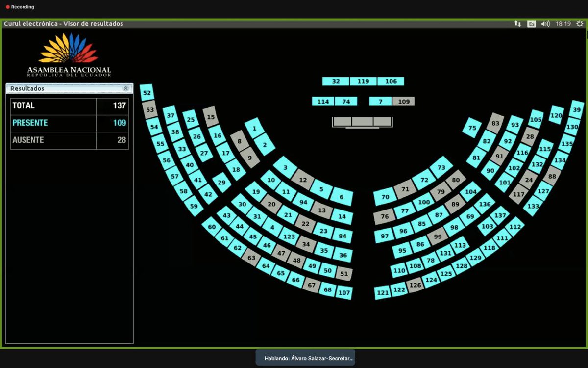Select the TOTAL 137 row
The height and width of the screenshot is (368, 588).
[69, 105]
